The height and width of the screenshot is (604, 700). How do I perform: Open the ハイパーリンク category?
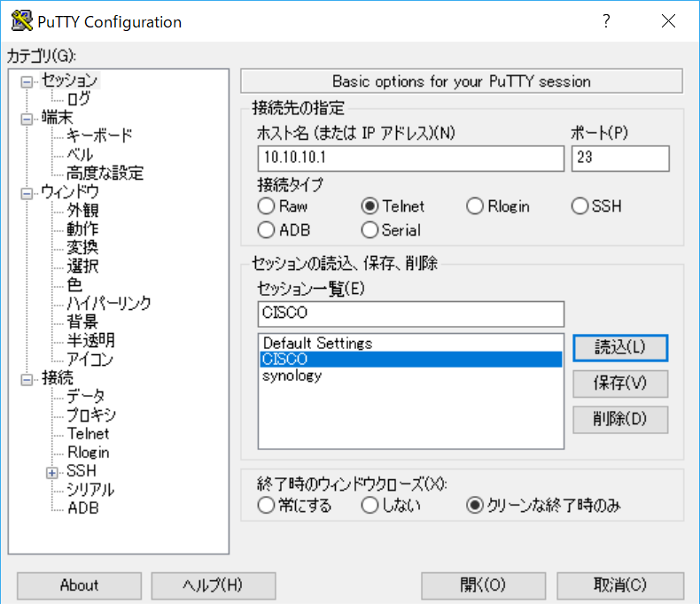pos(109,304)
